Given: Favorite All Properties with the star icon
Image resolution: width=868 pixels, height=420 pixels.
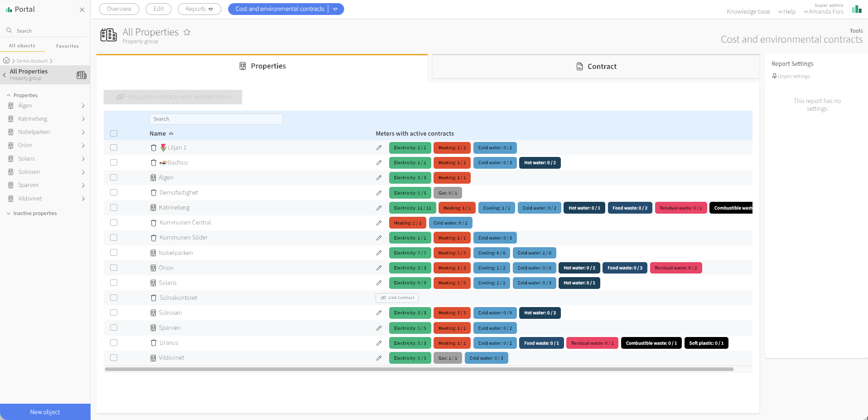Looking at the screenshot, I should pos(187,32).
